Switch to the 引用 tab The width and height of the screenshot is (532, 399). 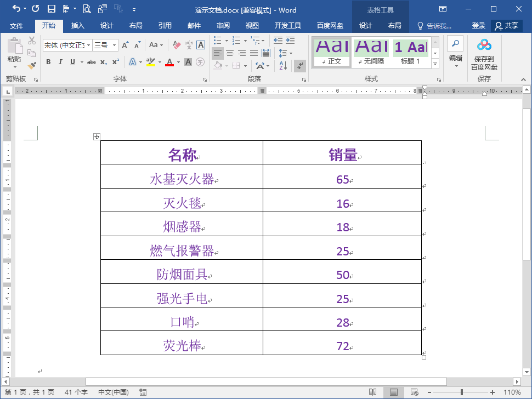[165, 26]
